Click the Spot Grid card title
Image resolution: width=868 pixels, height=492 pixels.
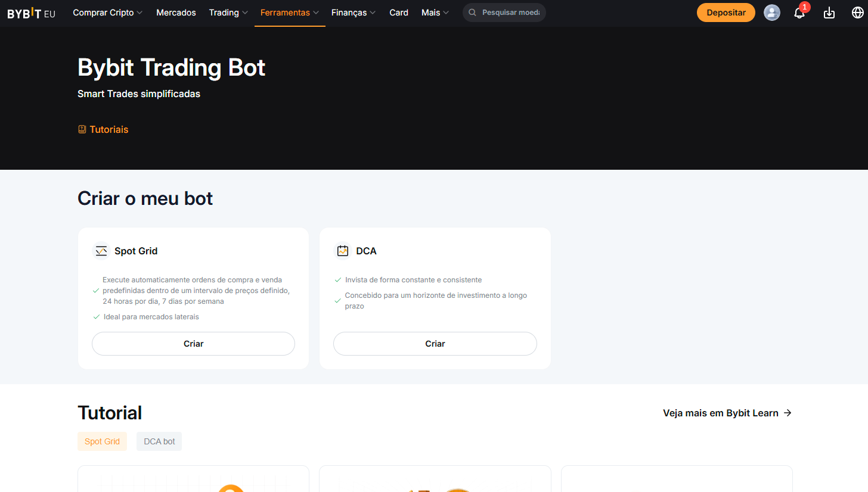[x=136, y=251]
